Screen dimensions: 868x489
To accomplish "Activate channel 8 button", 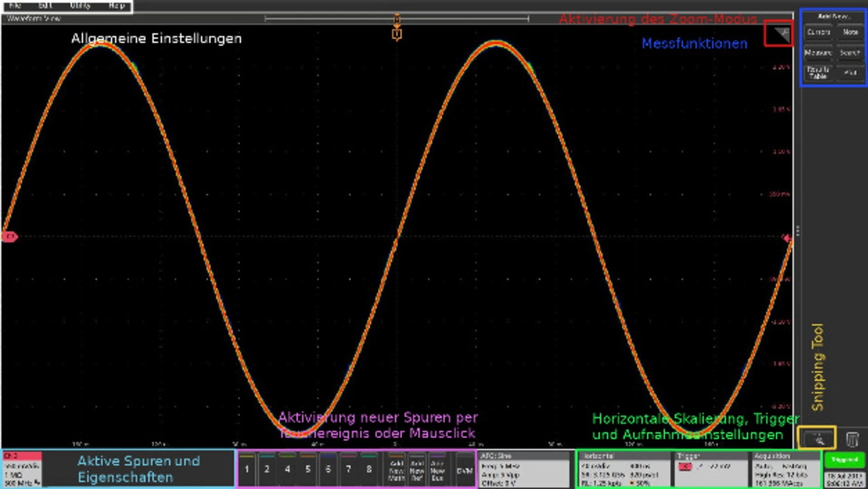I will 368,469.
